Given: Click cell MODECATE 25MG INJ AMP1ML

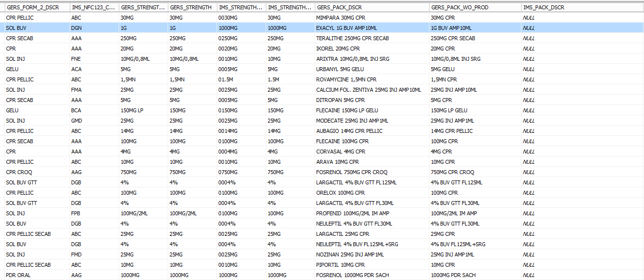Looking at the screenshot, I should coord(372,121).
